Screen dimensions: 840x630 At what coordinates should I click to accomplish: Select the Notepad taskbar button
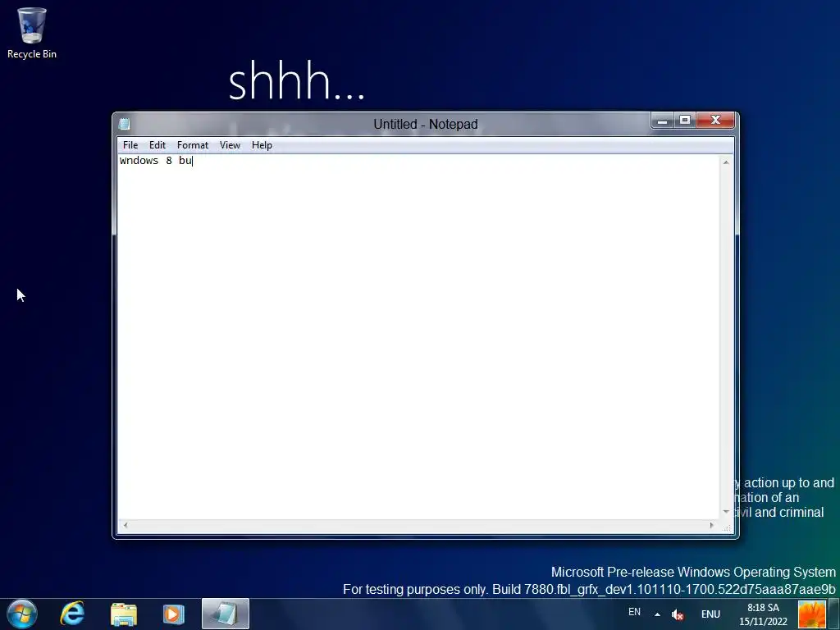226,614
